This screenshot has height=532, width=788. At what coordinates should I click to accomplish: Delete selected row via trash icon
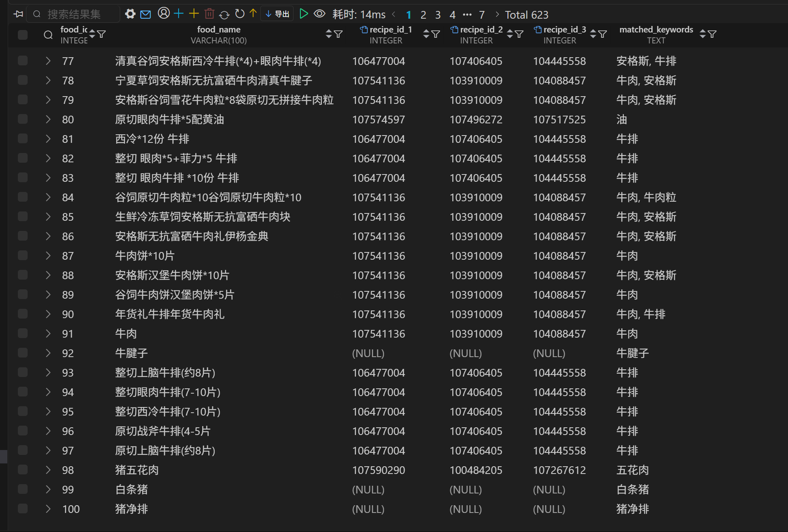point(209,14)
